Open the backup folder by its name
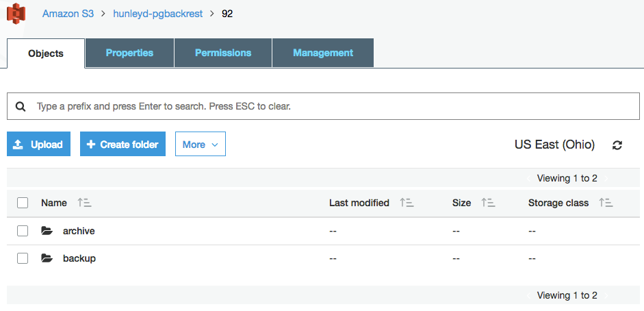This screenshot has height=311, width=644. pyautogui.click(x=79, y=258)
